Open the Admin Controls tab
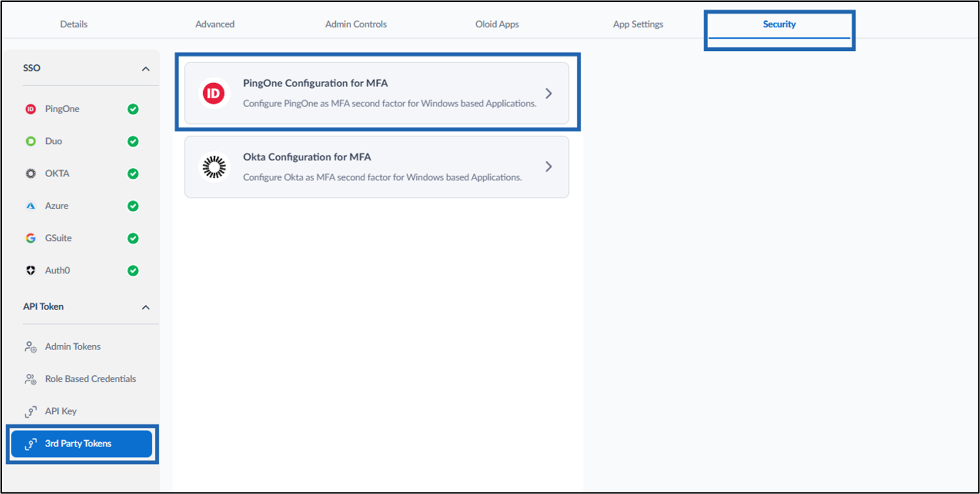Viewport: 980px width, 494px height. [356, 24]
